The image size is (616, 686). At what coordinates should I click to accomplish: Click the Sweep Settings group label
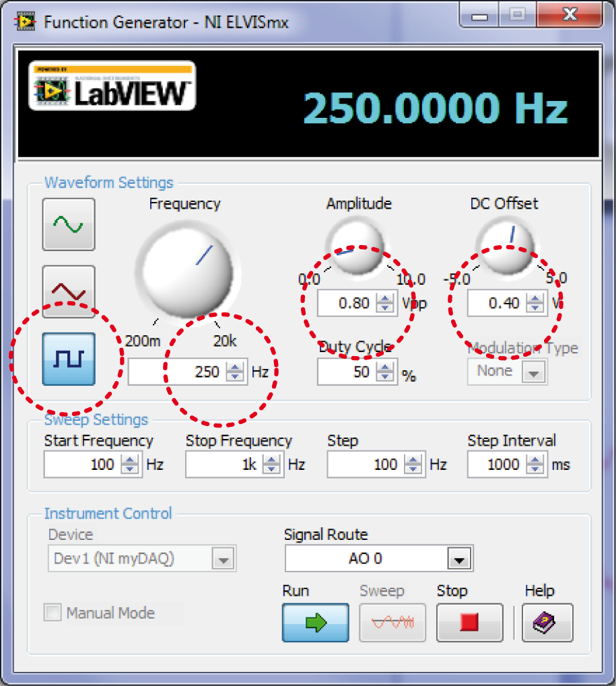point(96,419)
